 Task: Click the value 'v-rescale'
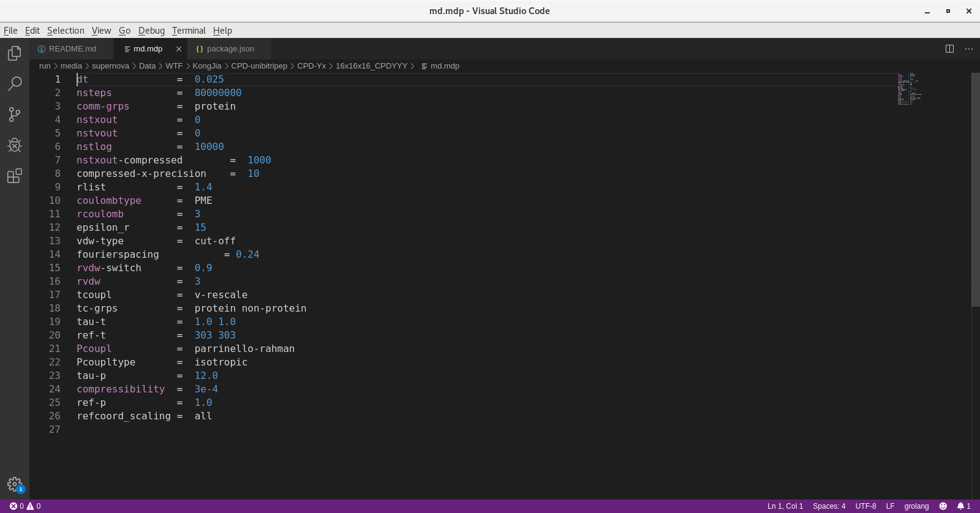pos(221,295)
